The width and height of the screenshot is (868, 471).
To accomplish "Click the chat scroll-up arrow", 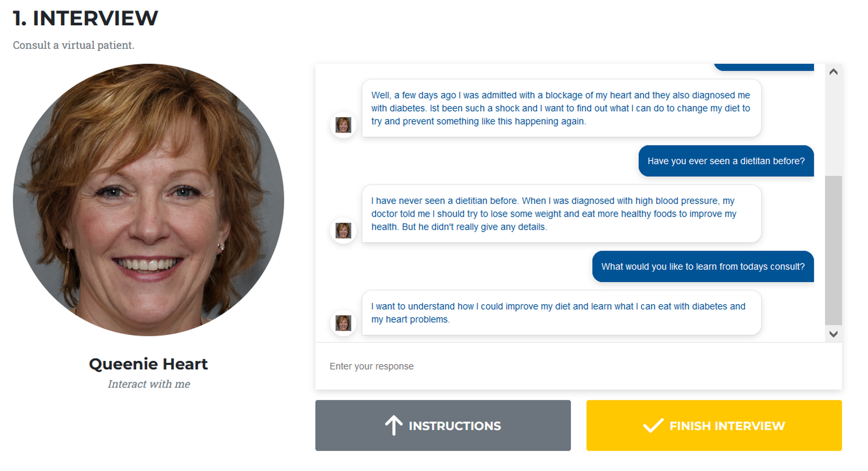I will click(x=833, y=72).
